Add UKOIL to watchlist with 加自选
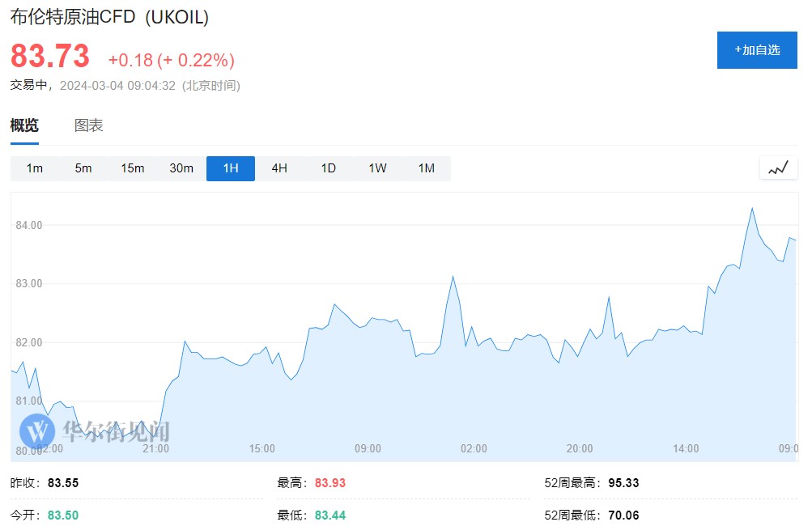The height and width of the screenshot is (526, 812). pyautogui.click(x=757, y=50)
